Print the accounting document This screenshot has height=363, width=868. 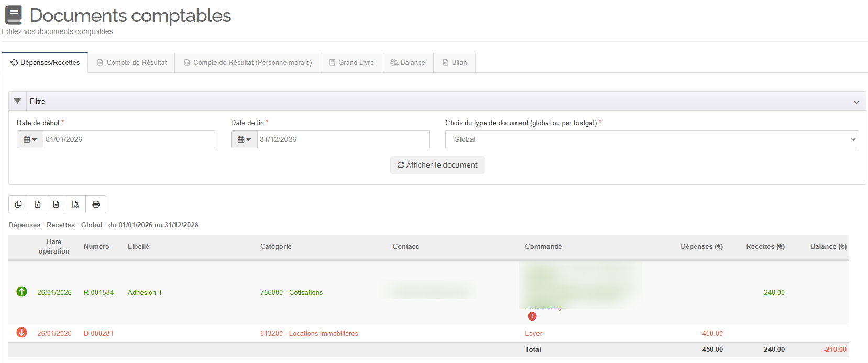(96, 204)
